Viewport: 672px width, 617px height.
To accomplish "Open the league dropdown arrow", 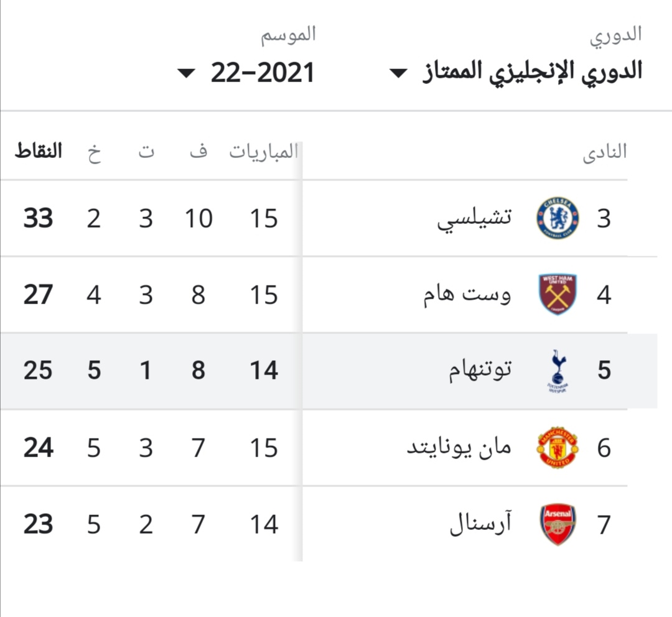I will (398, 73).
